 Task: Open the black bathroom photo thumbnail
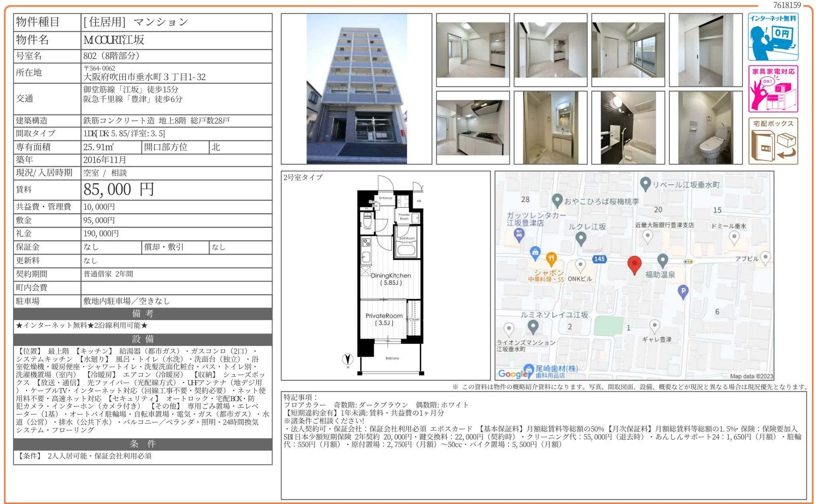click(x=628, y=127)
